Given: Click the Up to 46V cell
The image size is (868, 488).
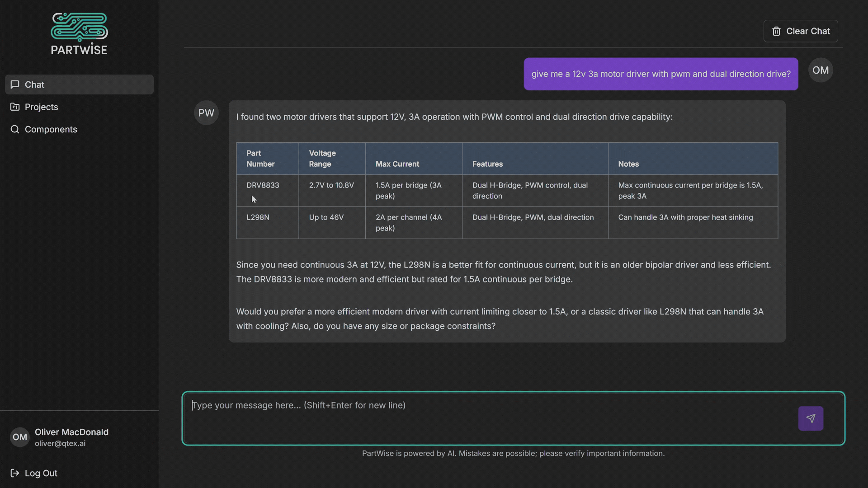Looking at the screenshot, I should point(332,223).
